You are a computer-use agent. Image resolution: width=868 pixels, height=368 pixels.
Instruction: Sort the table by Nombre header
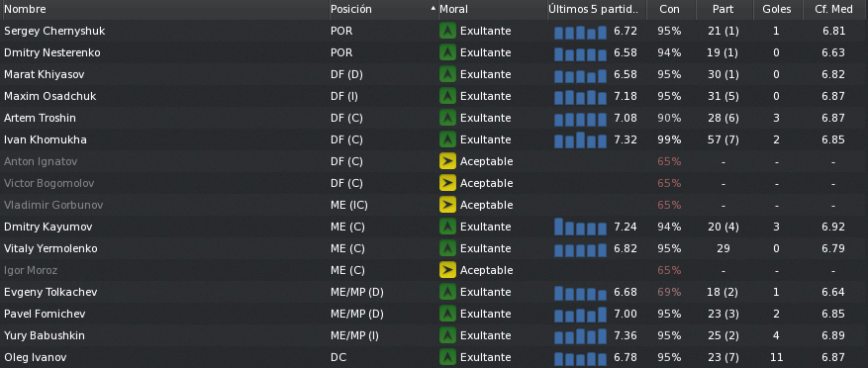25,10
